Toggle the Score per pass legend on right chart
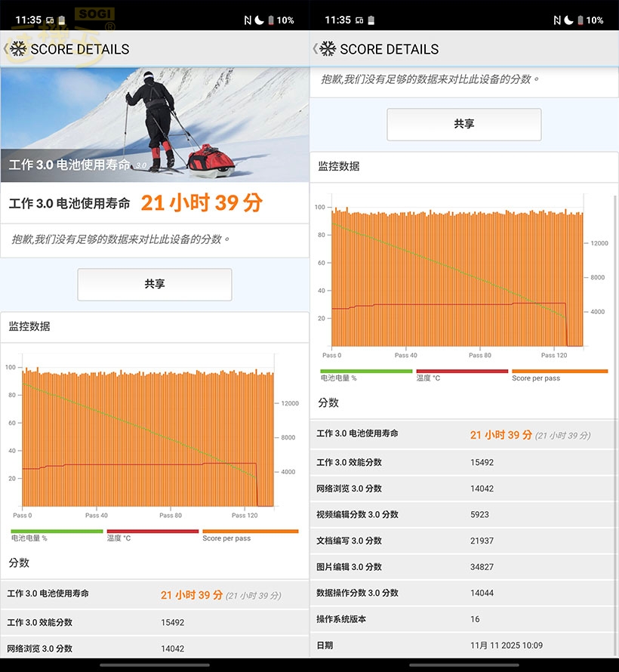Screen dimensions: 619x672 click(536, 378)
